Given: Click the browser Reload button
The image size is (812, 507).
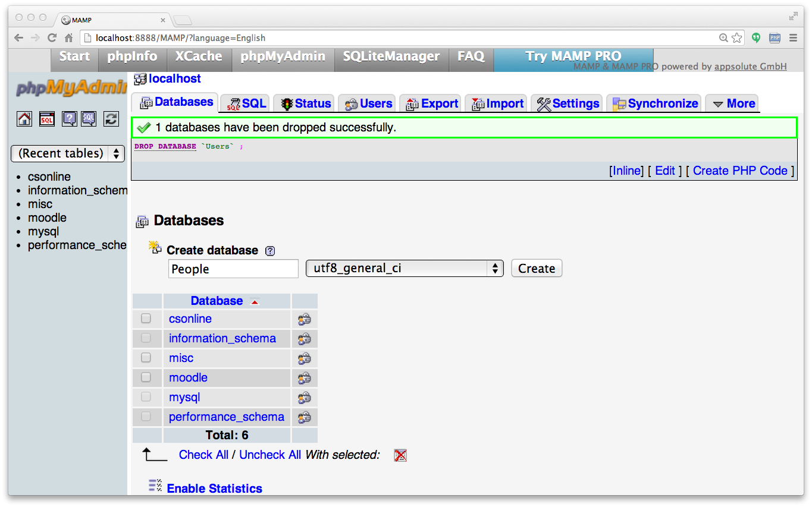Looking at the screenshot, I should [52, 38].
